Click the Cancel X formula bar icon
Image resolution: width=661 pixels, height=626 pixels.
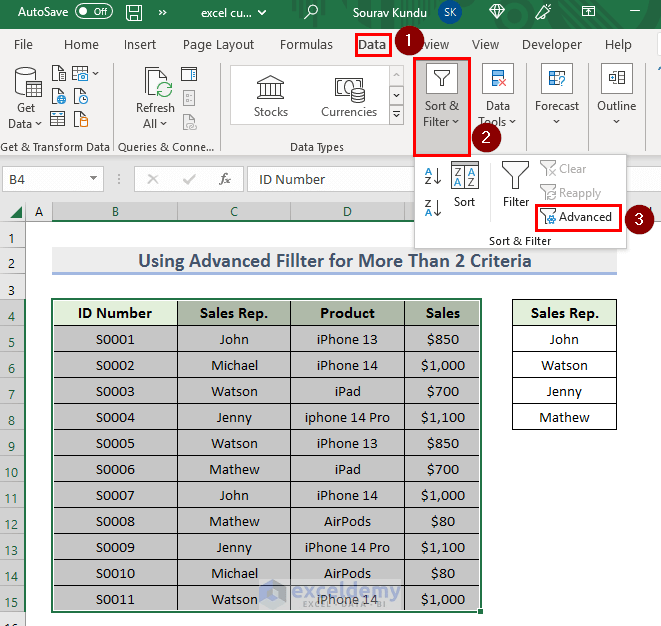153,180
